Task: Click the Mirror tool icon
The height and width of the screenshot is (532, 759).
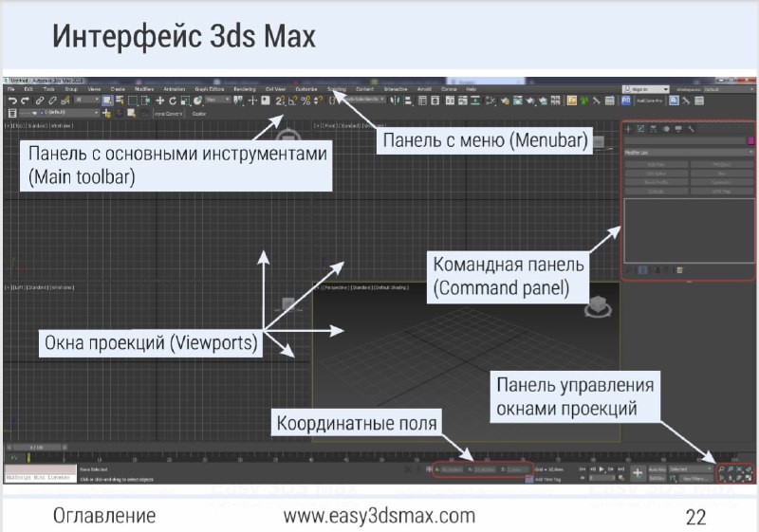Action: (x=395, y=101)
